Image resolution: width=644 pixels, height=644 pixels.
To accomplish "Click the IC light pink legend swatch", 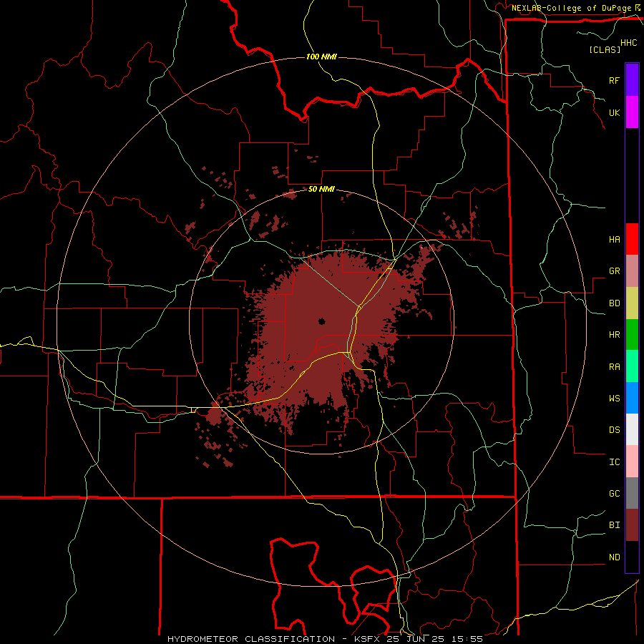I will click(632, 462).
